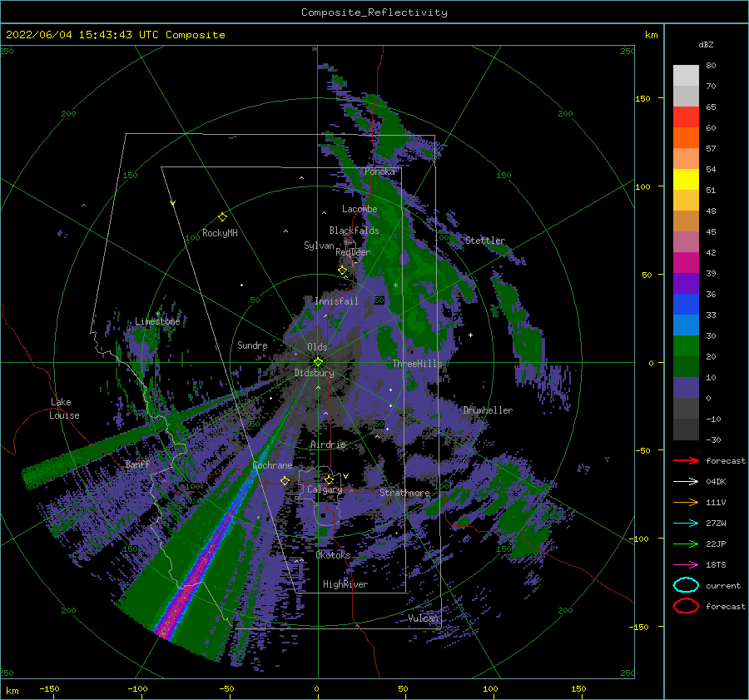Click the dBZ legend heading
Viewport: 749px width, 700px height.
coord(706,45)
